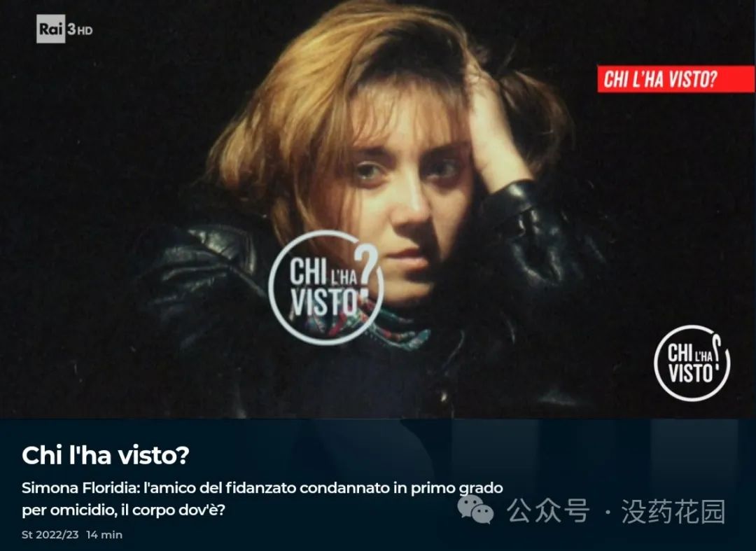Click the 14 min duration label
This screenshot has width=756, height=551.
(x=104, y=535)
